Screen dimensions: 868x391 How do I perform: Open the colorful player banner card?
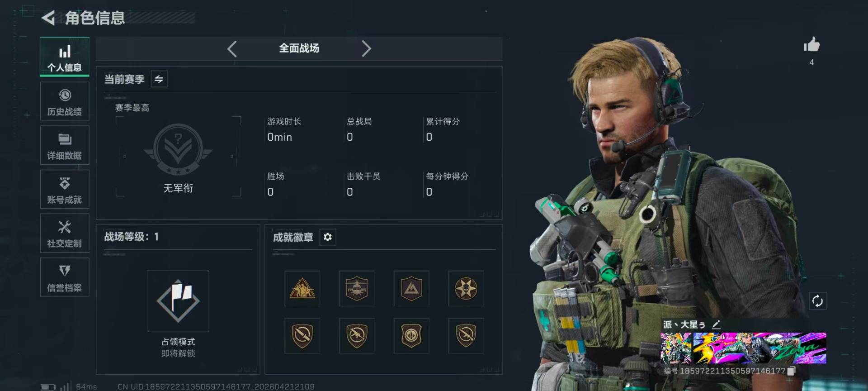pyautogui.click(x=743, y=348)
